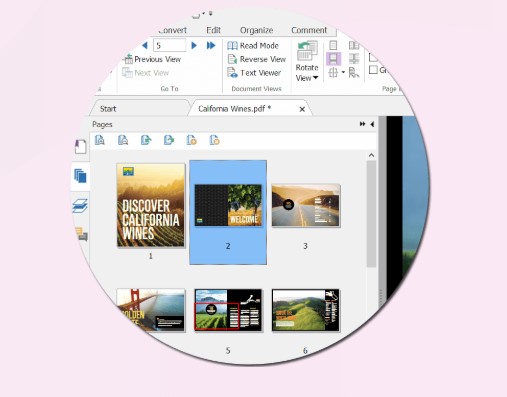Tick the partially visible Gr… checkbox

373,70
